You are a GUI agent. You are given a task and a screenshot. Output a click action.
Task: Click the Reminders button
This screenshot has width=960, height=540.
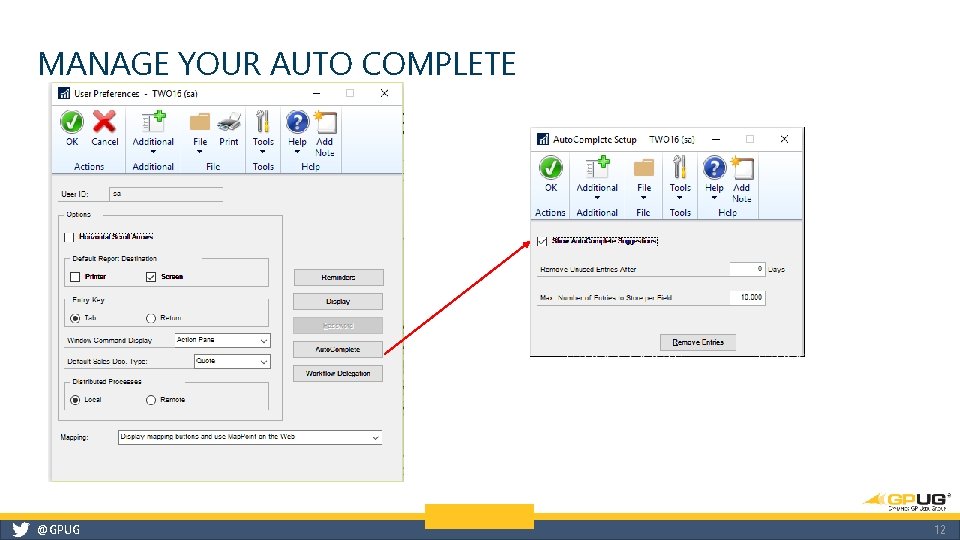click(339, 277)
